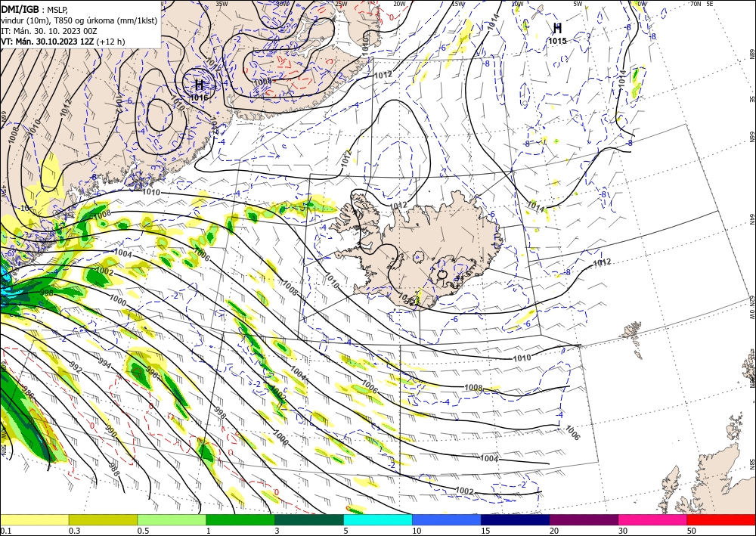Select the light green 0.5–1 legend swatch
This screenshot has height=536, width=756.
(x=172, y=519)
